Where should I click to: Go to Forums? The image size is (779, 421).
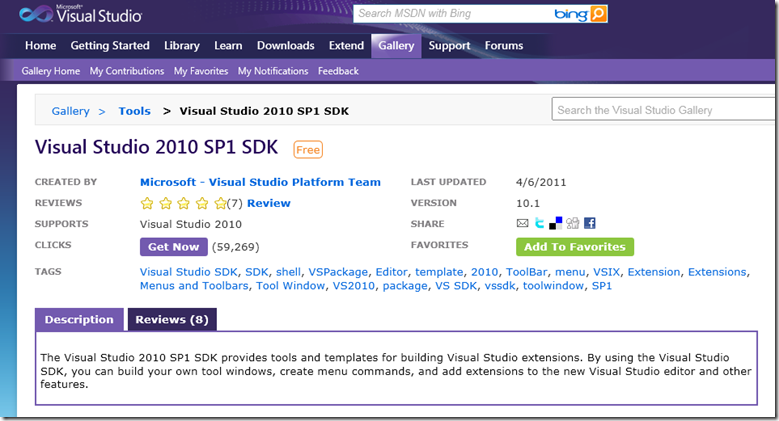pyautogui.click(x=504, y=46)
